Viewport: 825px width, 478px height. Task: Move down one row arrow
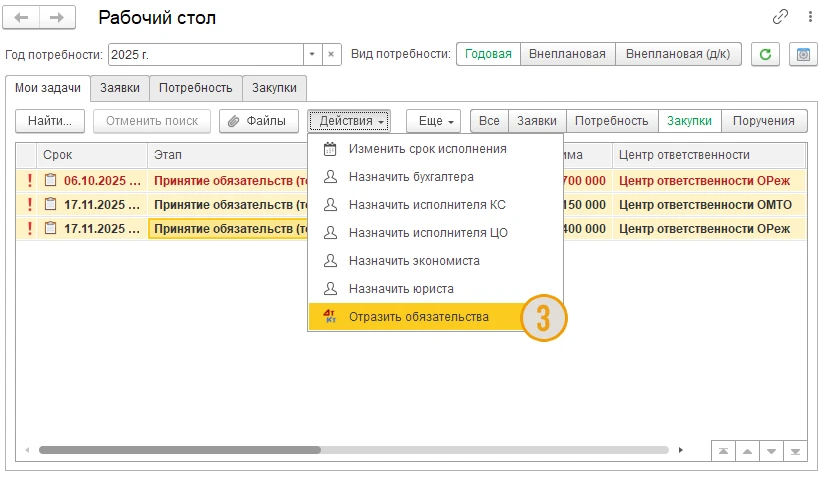(771, 451)
